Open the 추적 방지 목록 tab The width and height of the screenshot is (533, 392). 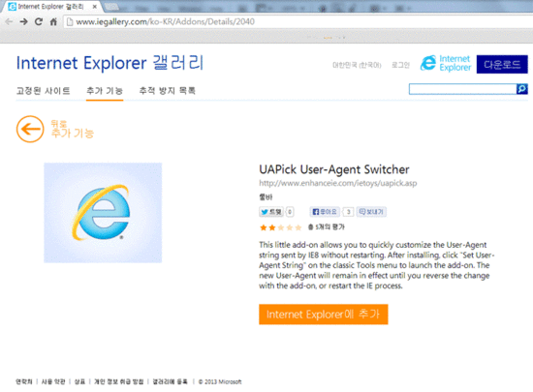coord(168,91)
